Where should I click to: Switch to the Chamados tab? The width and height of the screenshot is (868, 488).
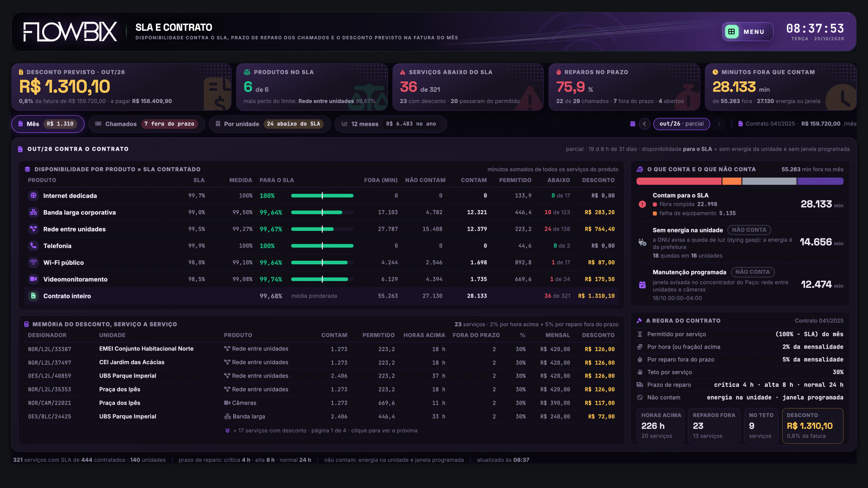pos(146,124)
